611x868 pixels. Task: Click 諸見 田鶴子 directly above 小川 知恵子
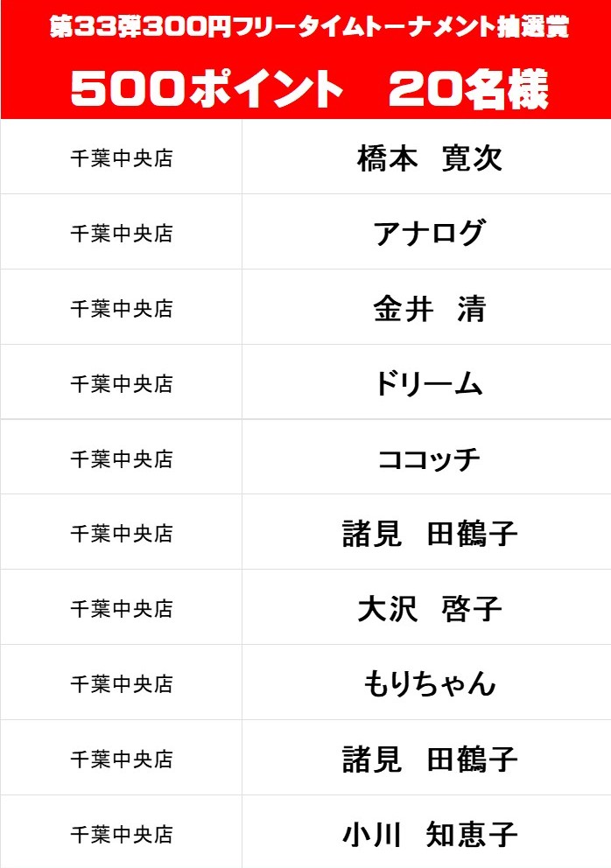429,759
